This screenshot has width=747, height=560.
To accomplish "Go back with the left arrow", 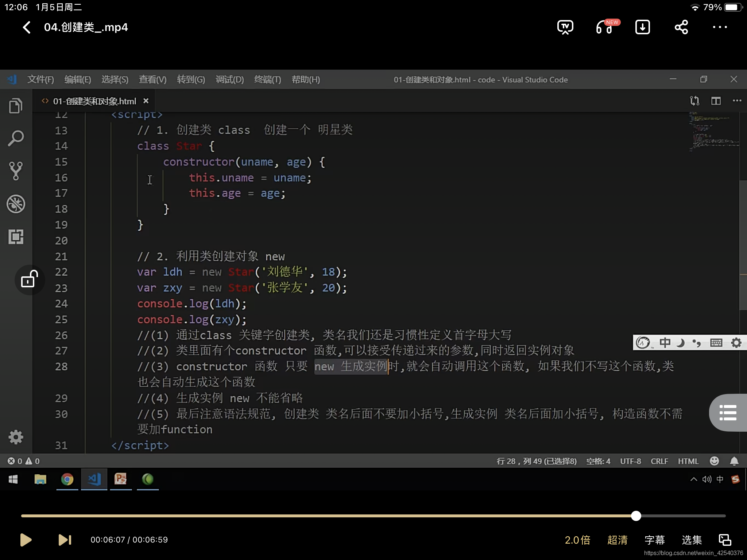I will [27, 27].
